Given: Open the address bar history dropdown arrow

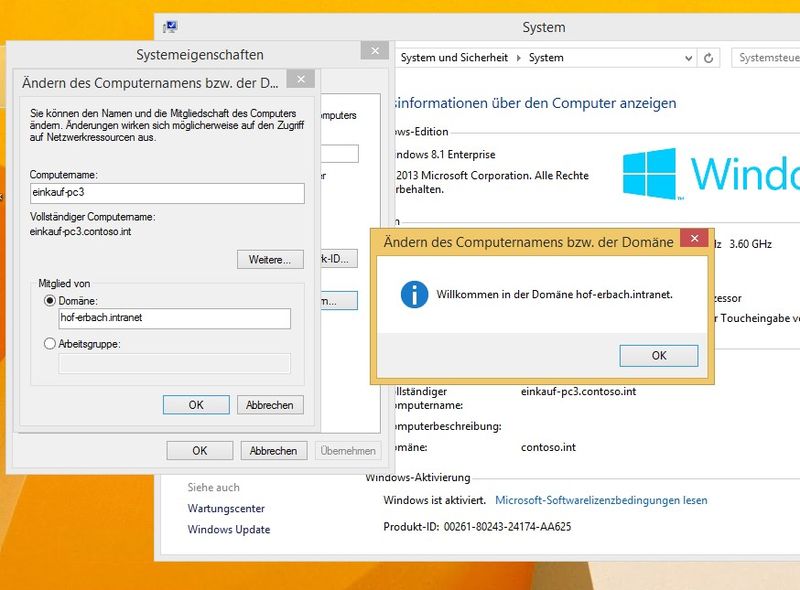Looking at the screenshot, I should tap(689, 58).
